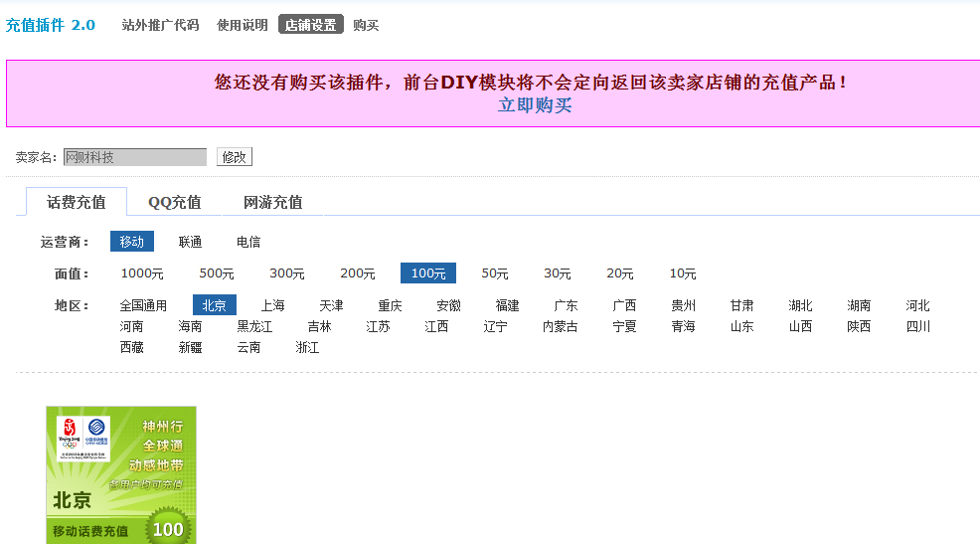Switch to QQ充值 tab
The height and width of the screenshot is (544, 980).
click(x=174, y=202)
